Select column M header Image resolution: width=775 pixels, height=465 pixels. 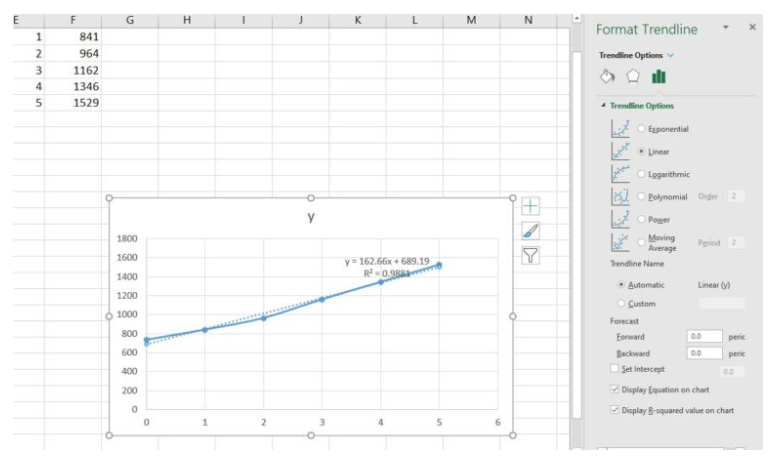pos(472,20)
